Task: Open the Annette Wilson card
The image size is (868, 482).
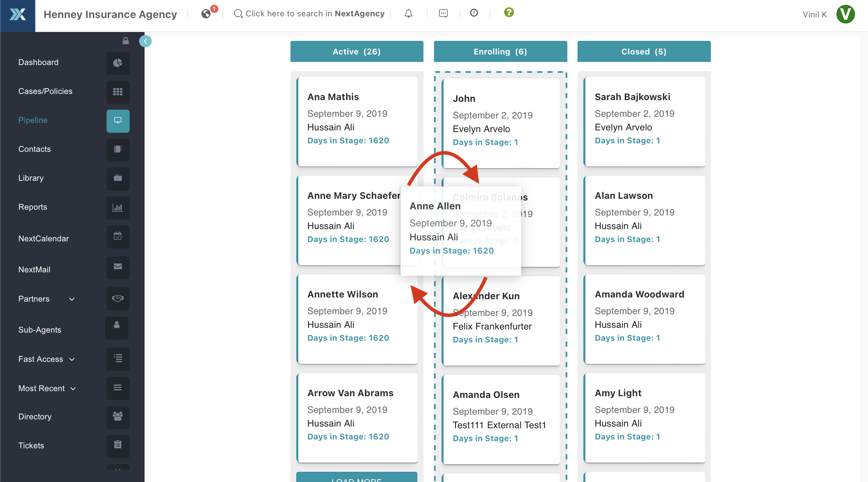Action: point(357,319)
